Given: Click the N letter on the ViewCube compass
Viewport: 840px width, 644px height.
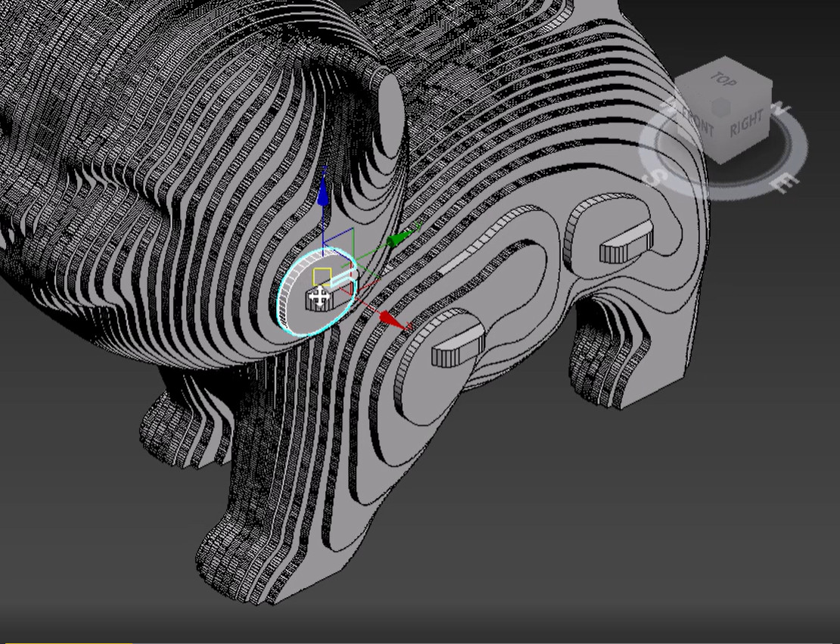Looking at the screenshot, I should (780, 108).
